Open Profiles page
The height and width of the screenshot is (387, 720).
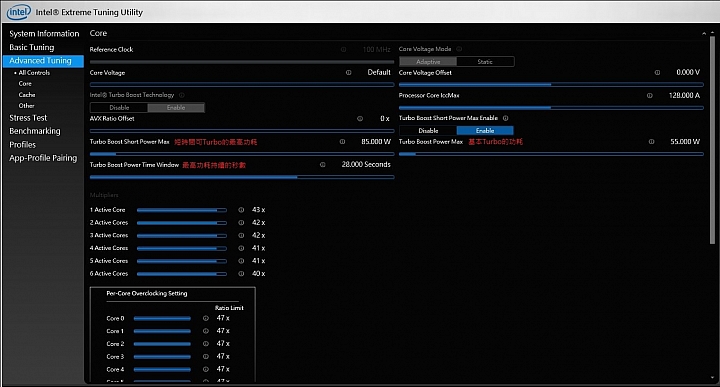22,145
